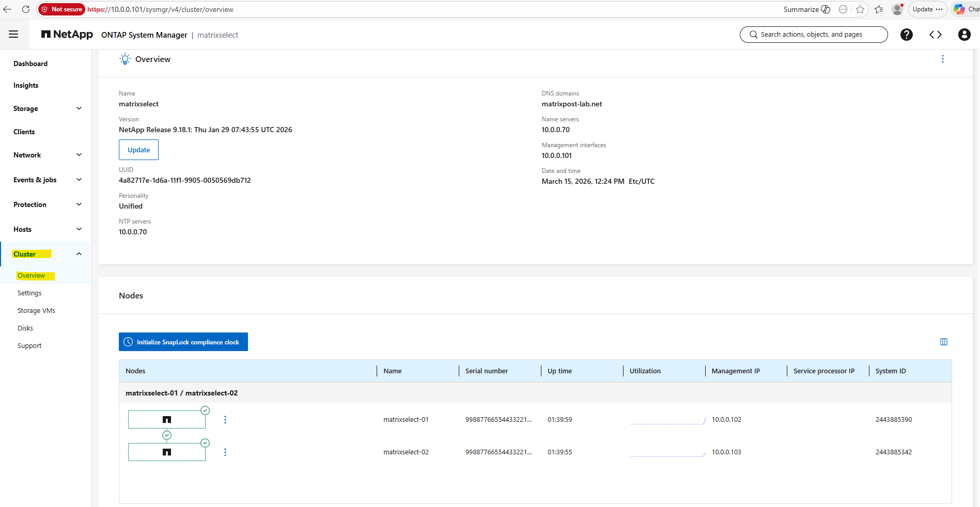
Task: Click the matrixselect-01 utilization graph
Action: coord(667,420)
